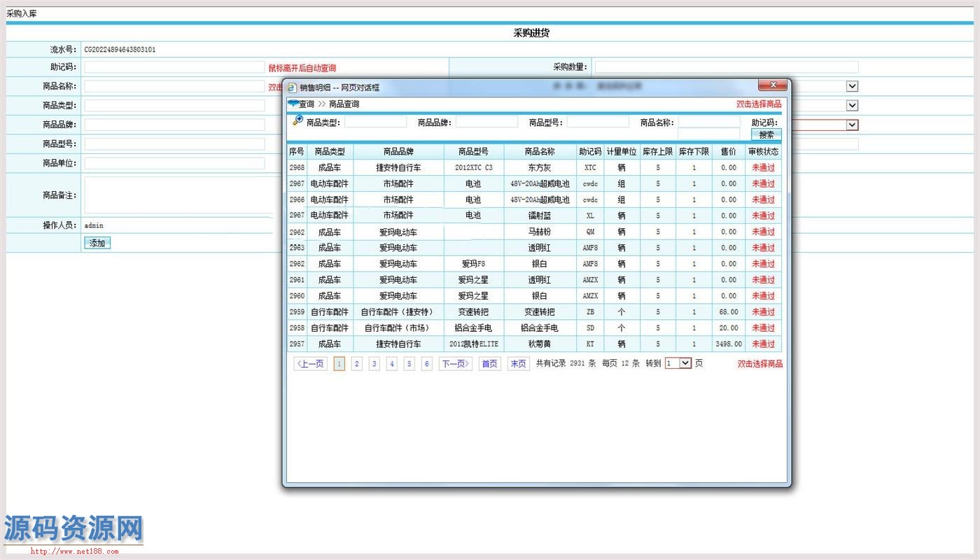Close the 销售明细 dialog with the X button
The height and width of the screenshot is (560, 980).
click(773, 85)
